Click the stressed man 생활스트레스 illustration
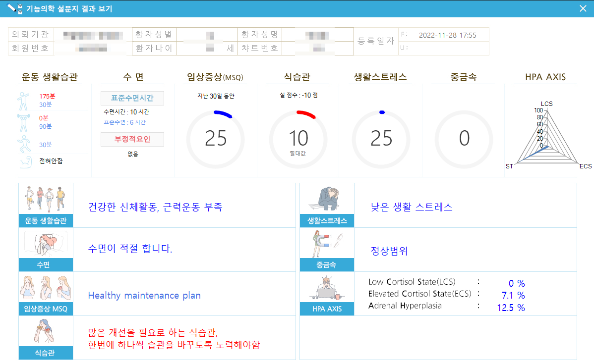594x364 pixels. point(327,199)
